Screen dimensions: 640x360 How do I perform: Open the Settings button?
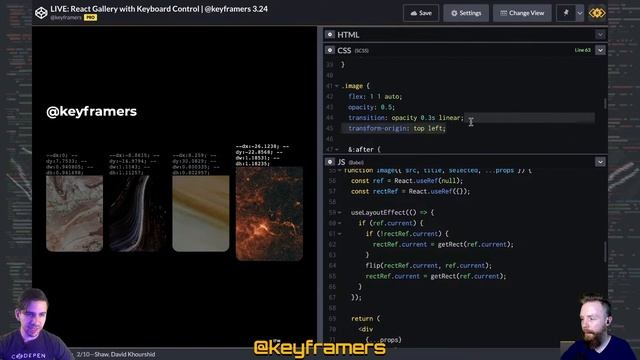click(466, 13)
